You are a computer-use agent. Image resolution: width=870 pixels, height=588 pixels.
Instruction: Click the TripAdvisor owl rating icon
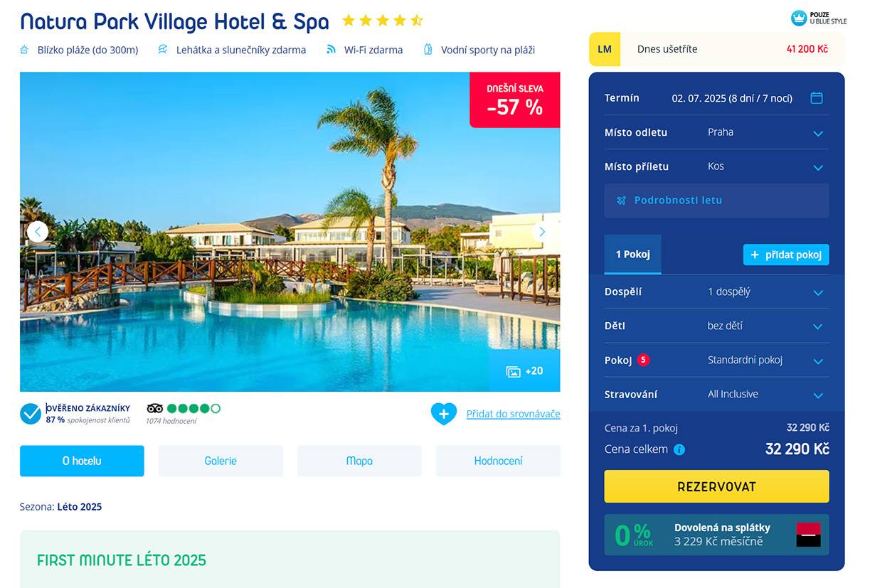(155, 408)
